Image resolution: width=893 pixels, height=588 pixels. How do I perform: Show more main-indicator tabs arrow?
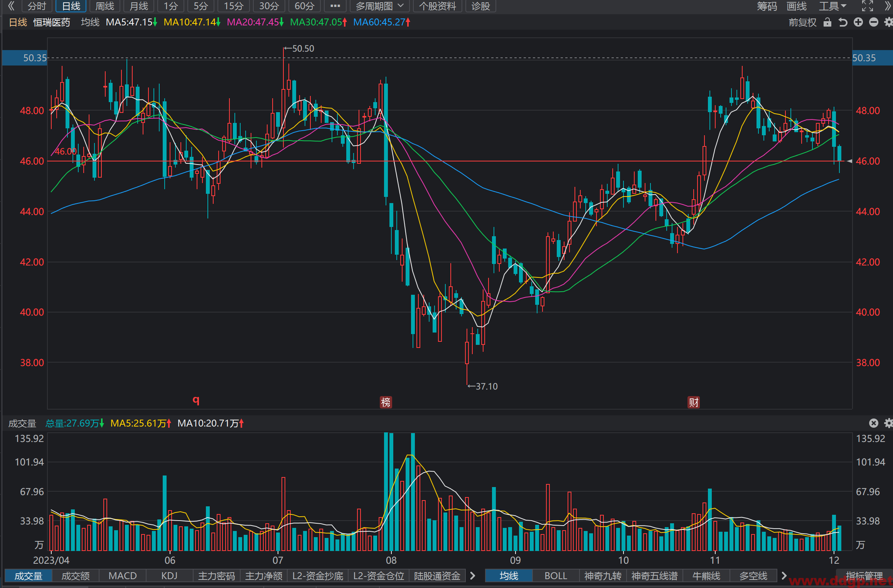(783, 576)
